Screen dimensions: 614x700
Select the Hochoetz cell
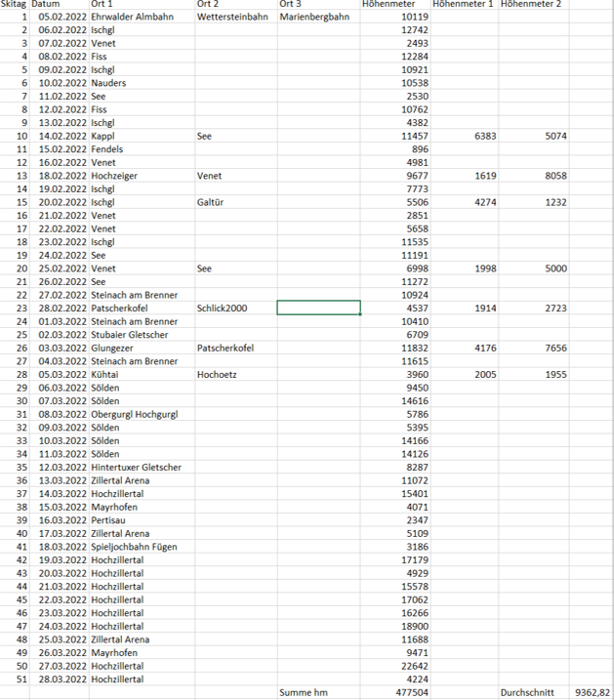click(217, 374)
